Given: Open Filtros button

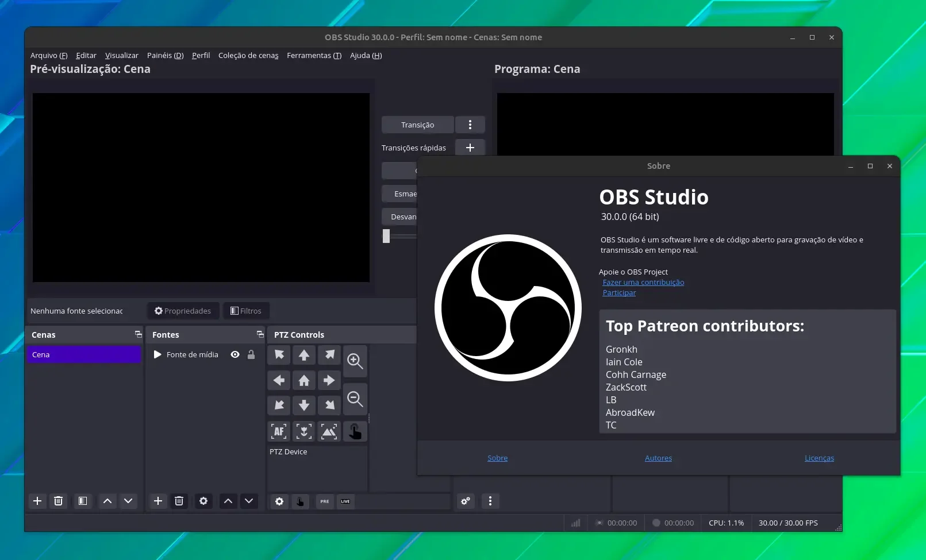Looking at the screenshot, I should (x=246, y=311).
